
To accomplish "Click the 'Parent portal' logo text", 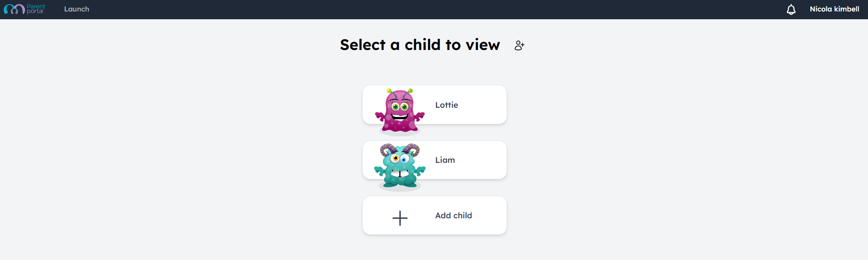I will click(x=36, y=9).
